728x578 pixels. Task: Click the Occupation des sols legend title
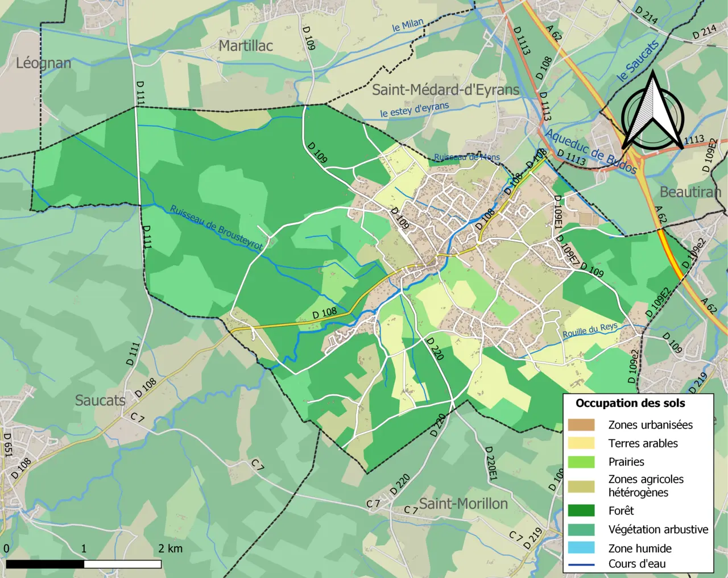[630, 404]
